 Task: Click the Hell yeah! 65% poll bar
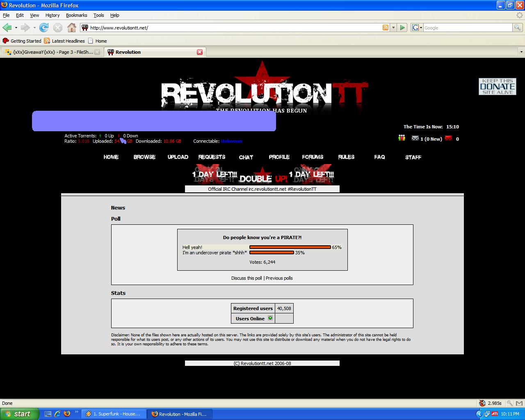[290, 247]
